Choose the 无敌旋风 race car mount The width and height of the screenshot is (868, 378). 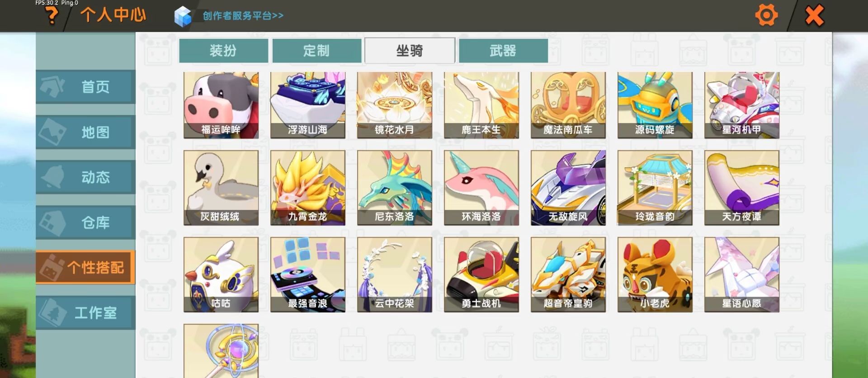click(x=568, y=188)
